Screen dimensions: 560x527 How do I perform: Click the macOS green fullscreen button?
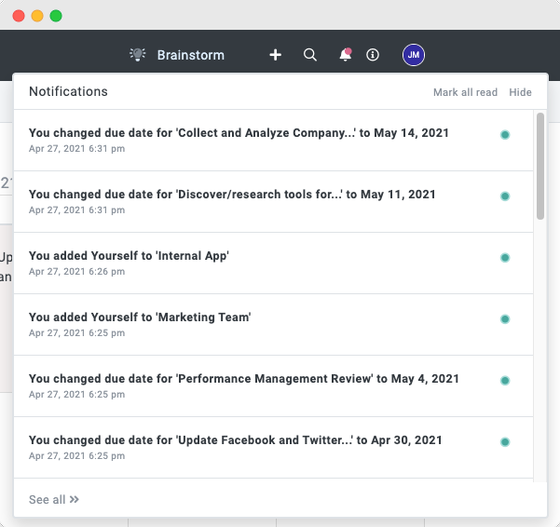coord(56,16)
